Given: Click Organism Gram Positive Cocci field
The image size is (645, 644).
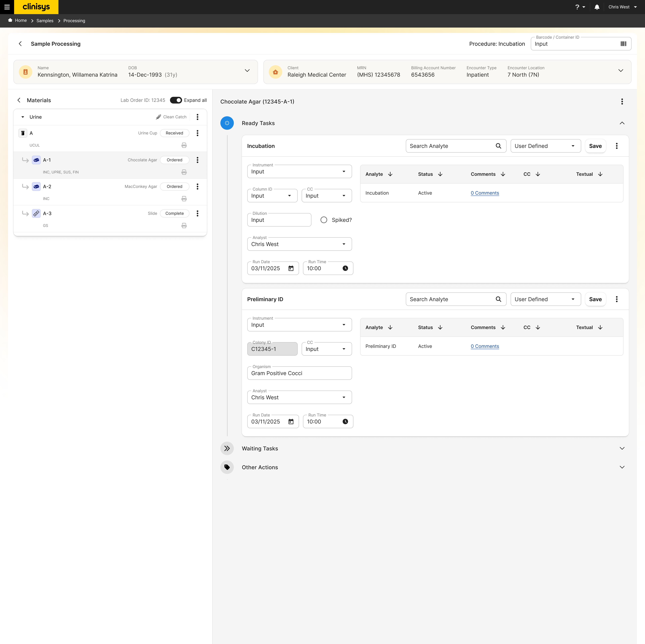Looking at the screenshot, I should [x=299, y=373].
